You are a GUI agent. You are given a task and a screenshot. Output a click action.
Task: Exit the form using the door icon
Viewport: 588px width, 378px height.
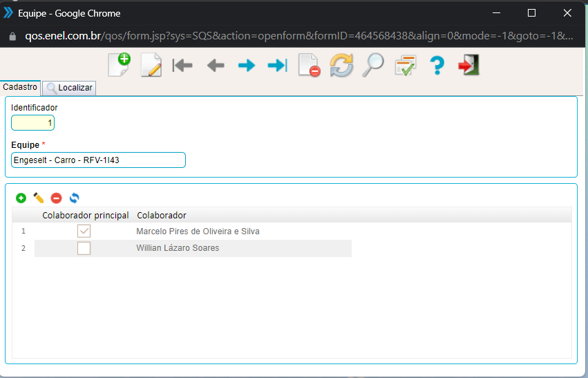point(468,66)
